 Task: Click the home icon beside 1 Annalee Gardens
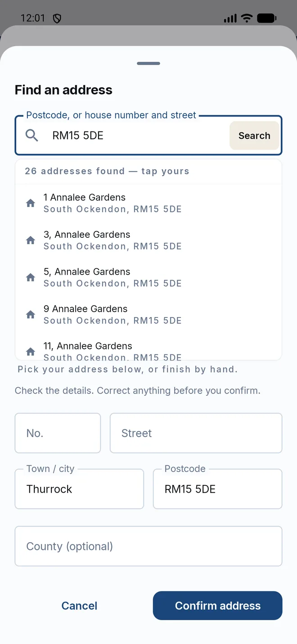(31, 203)
